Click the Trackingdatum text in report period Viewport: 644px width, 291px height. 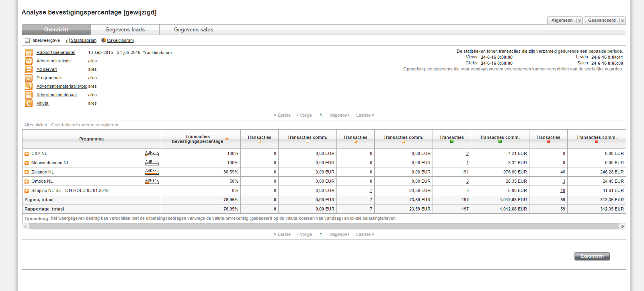(x=157, y=53)
